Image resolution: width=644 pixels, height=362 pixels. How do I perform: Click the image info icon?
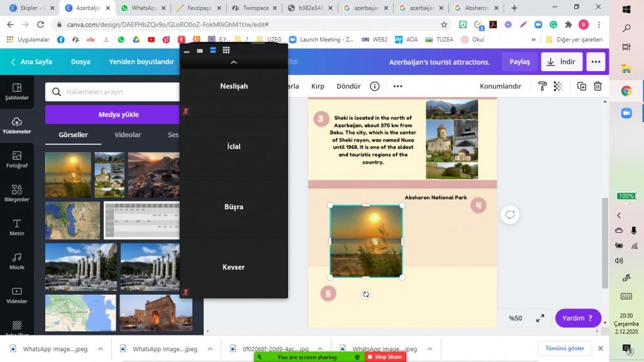point(375,86)
